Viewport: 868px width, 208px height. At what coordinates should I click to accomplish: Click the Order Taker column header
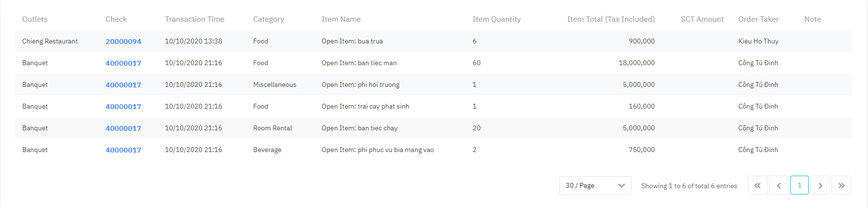click(758, 19)
